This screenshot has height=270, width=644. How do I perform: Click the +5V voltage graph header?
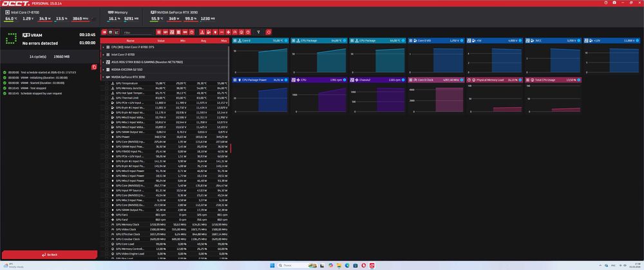tap(495, 41)
